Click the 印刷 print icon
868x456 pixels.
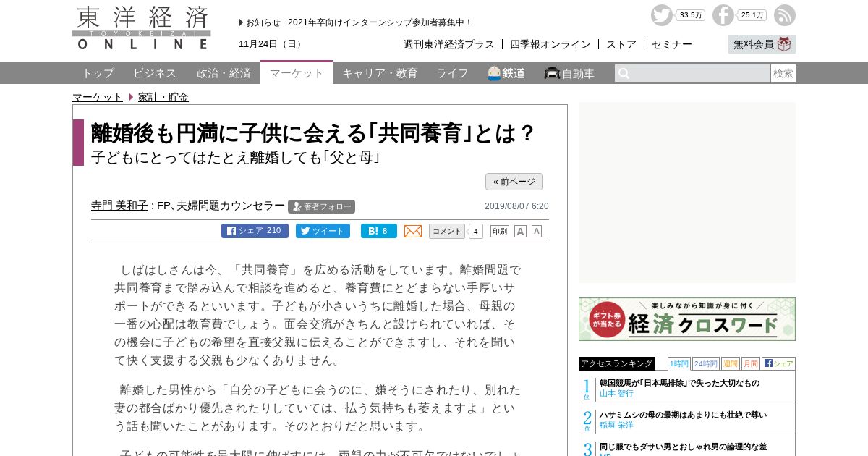pos(500,231)
